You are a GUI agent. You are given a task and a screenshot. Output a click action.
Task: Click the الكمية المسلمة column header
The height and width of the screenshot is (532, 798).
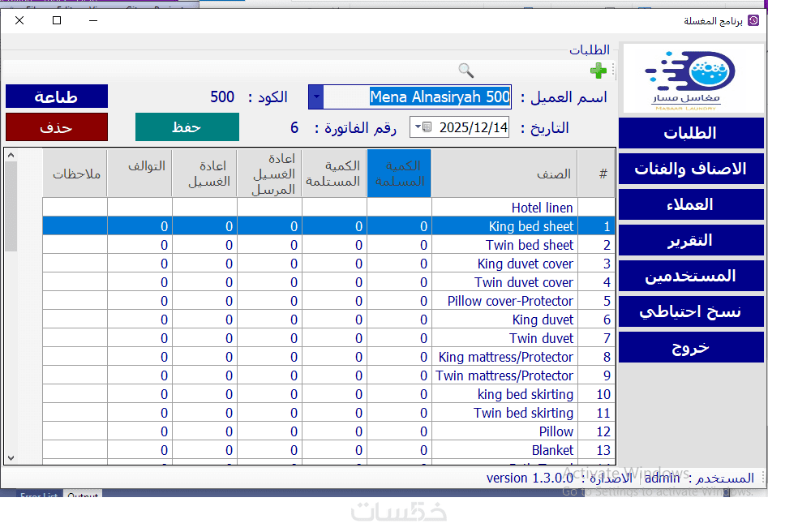(x=399, y=173)
